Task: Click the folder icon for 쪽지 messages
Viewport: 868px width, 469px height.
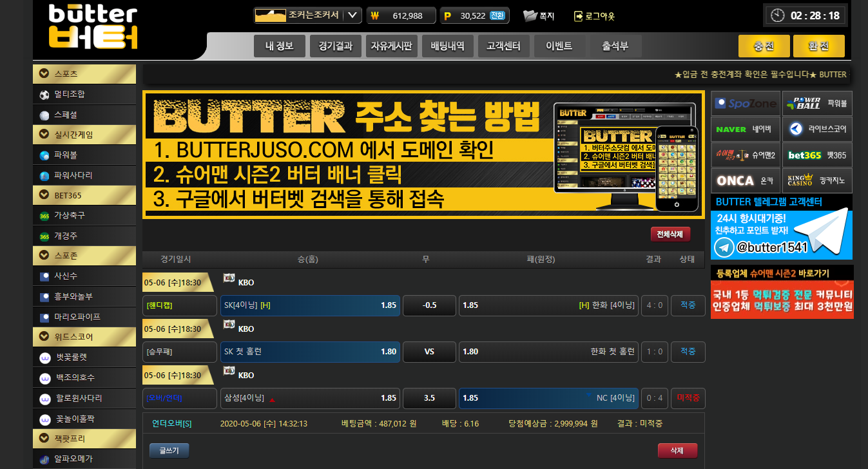Action: click(530, 15)
